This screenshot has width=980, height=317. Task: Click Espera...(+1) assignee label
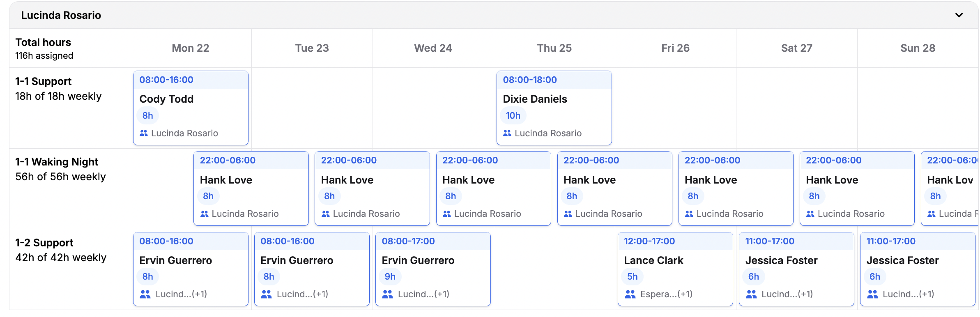click(x=666, y=294)
